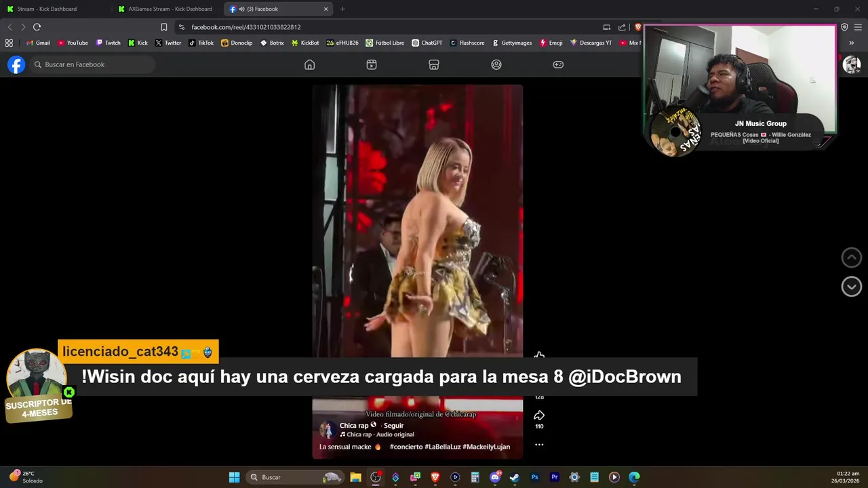Open the Kick bookmark
The width and height of the screenshot is (868, 488).
pos(138,43)
